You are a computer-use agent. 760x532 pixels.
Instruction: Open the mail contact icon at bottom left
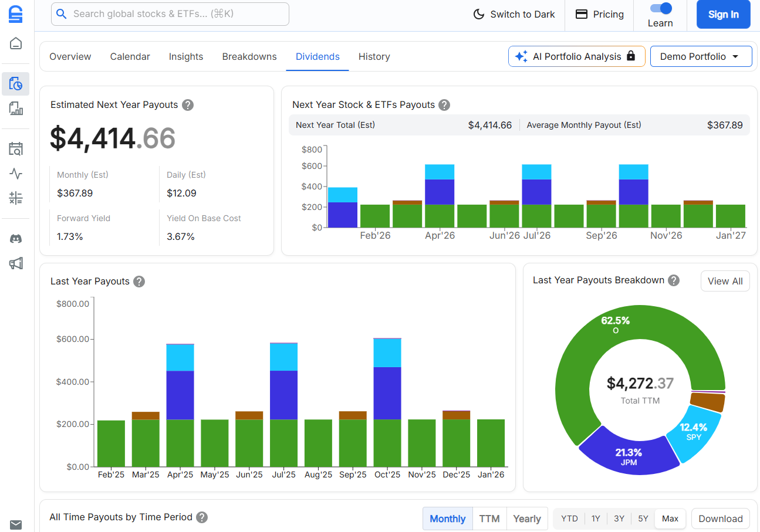click(x=15, y=524)
